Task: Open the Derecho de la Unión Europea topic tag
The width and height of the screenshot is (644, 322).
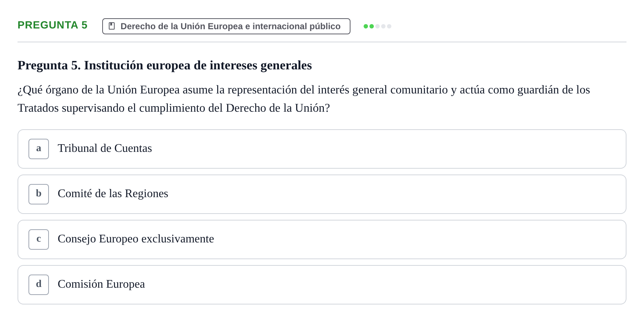Action: 226,26
